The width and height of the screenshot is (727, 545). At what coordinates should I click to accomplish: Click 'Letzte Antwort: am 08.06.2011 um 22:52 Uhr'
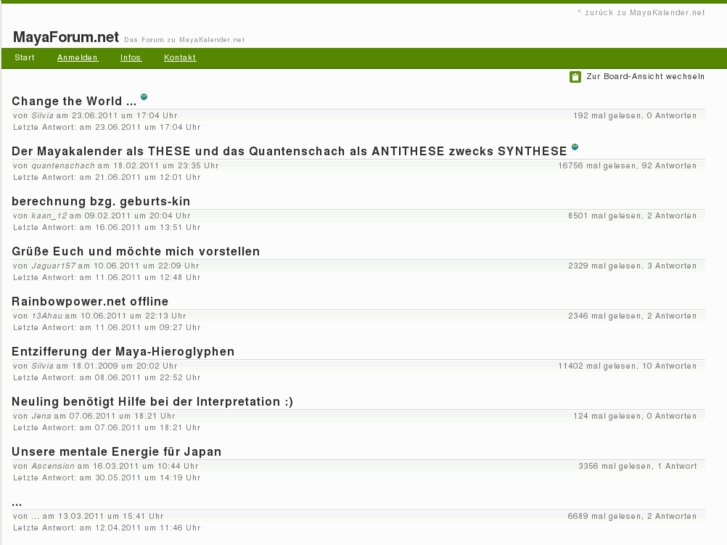[107, 378]
